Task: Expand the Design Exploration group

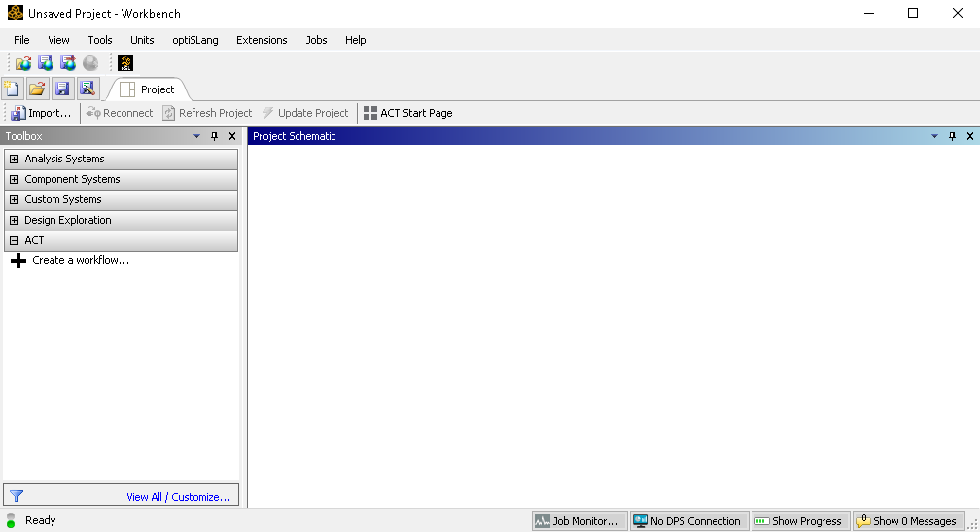Action: pyautogui.click(x=15, y=220)
